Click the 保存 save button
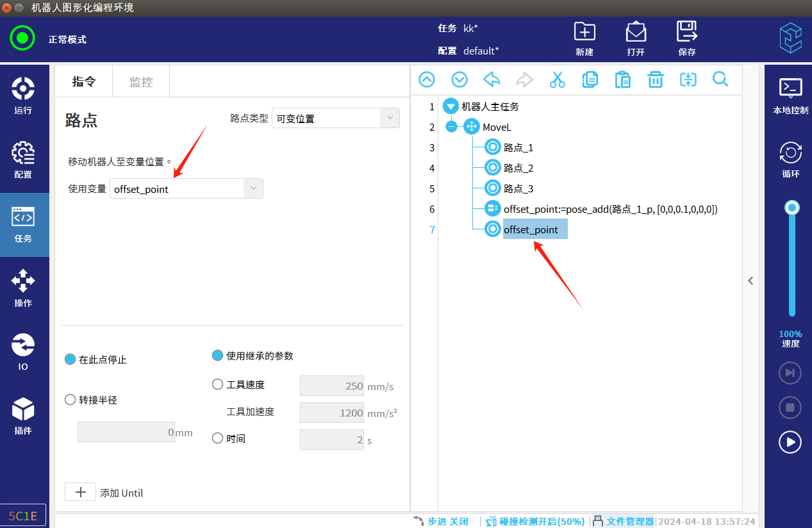This screenshot has width=812, height=528. pos(686,38)
